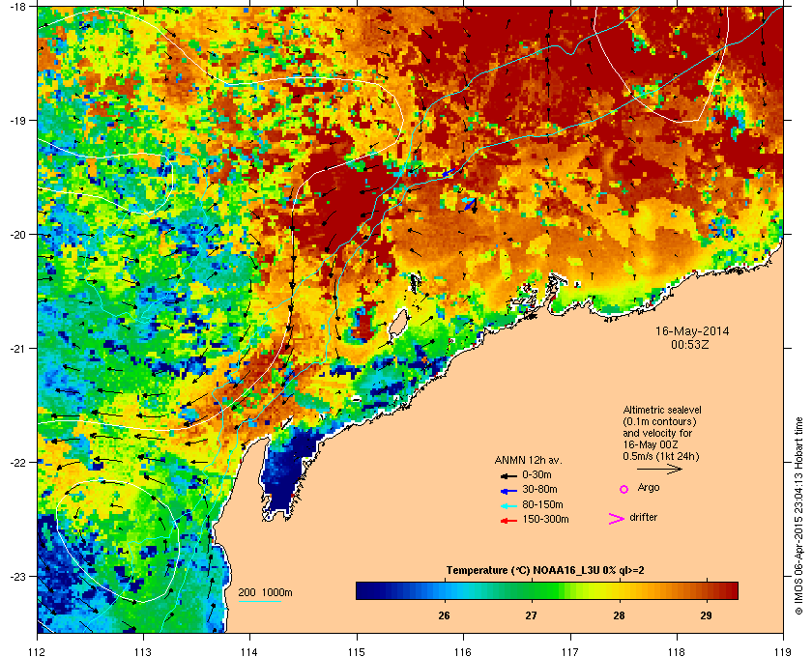This screenshot has height=657, width=812.
Task: Click the 16-May 00Z text
Action: 651,444
